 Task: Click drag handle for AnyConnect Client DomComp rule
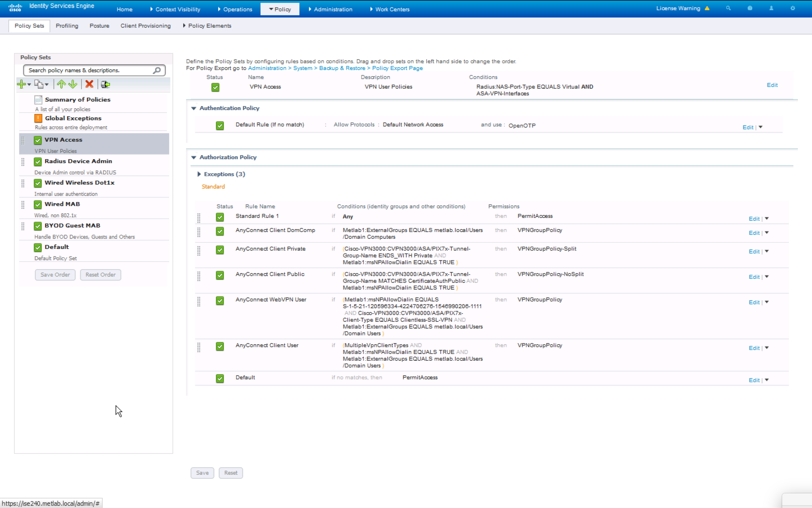tap(199, 232)
